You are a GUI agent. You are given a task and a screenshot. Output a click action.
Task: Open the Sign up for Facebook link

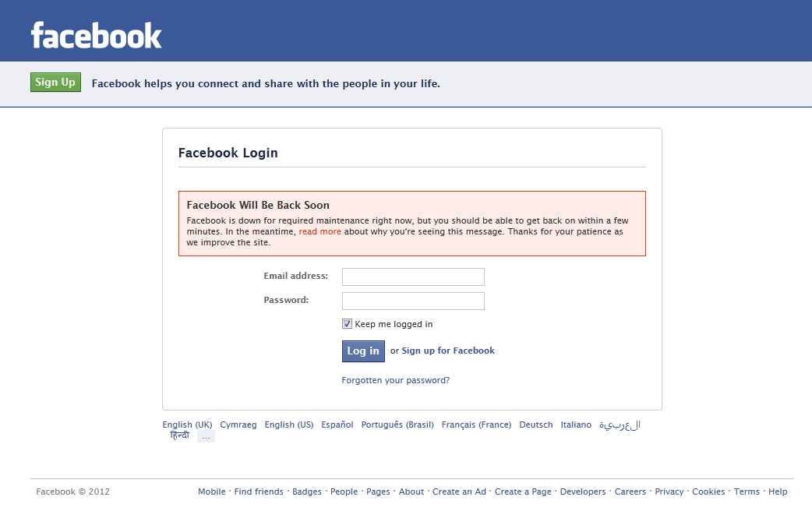pos(448,351)
